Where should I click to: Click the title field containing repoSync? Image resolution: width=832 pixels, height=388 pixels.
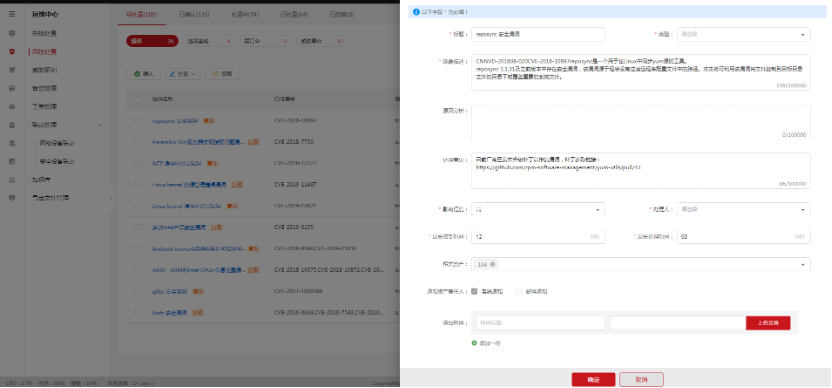538,35
